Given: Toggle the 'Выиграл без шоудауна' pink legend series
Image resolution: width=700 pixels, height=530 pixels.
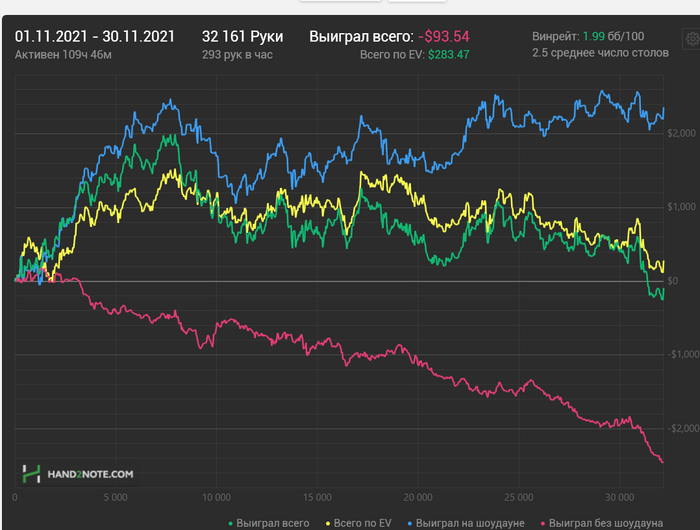Looking at the screenshot, I should point(602,523).
